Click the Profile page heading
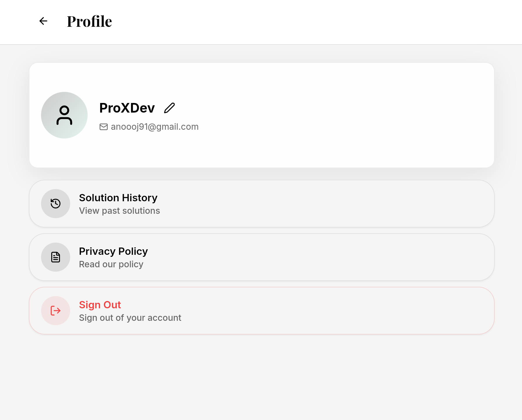This screenshot has width=522, height=420. [x=89, y=21]
